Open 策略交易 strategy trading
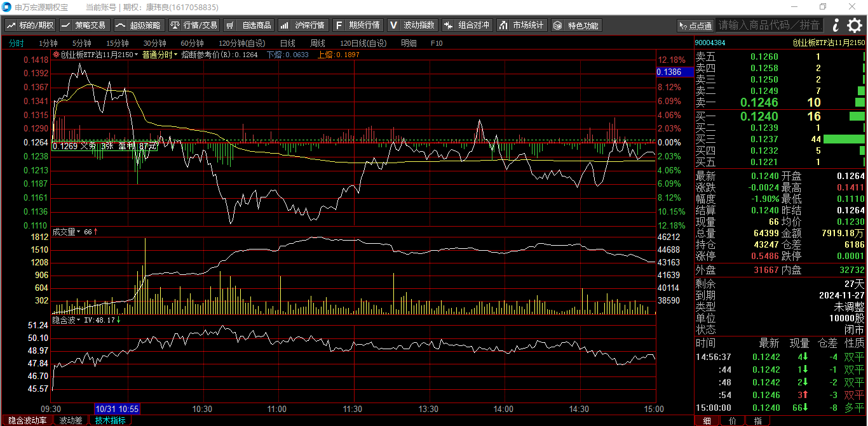The width and height of the screenshot is (868, 426). tap(84, 25)
